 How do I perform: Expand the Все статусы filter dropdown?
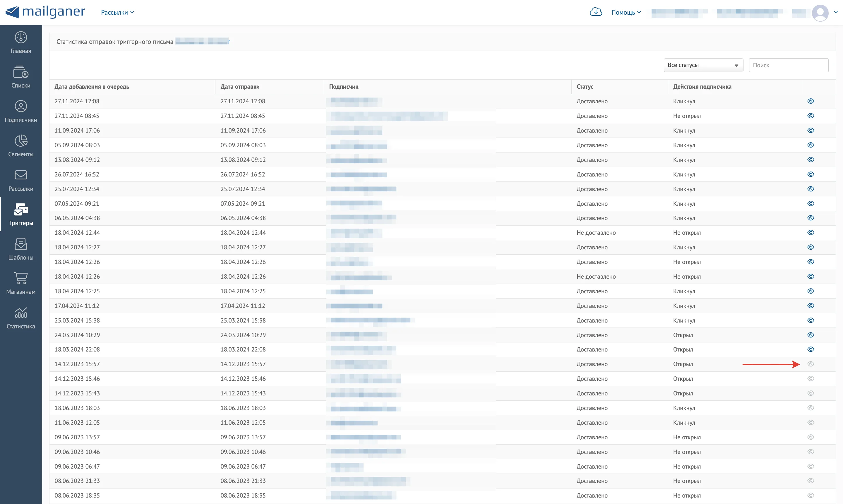point(703,65)
